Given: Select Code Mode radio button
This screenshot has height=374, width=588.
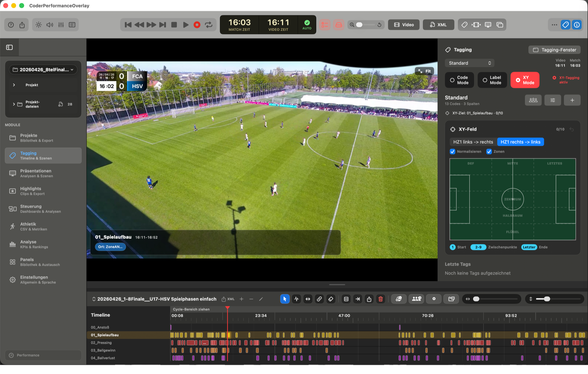Looking at the screenshot, I should 459,80.
